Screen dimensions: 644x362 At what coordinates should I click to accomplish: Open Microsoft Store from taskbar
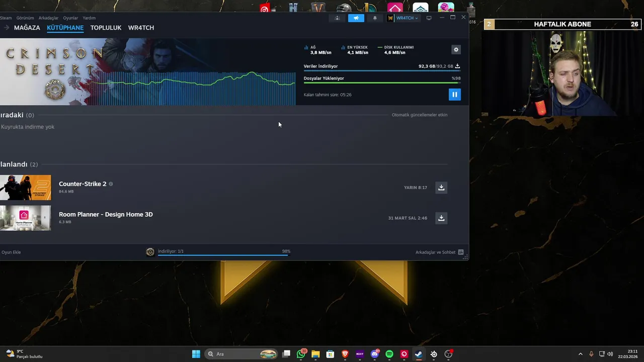[x=330, y=354]
